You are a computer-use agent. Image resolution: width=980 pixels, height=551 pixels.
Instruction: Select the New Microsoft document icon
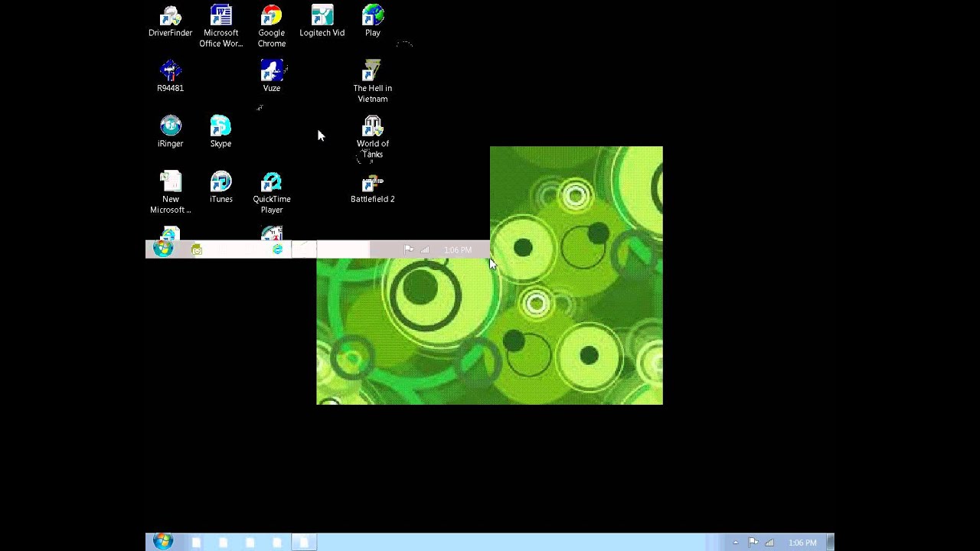click(170, 193)
